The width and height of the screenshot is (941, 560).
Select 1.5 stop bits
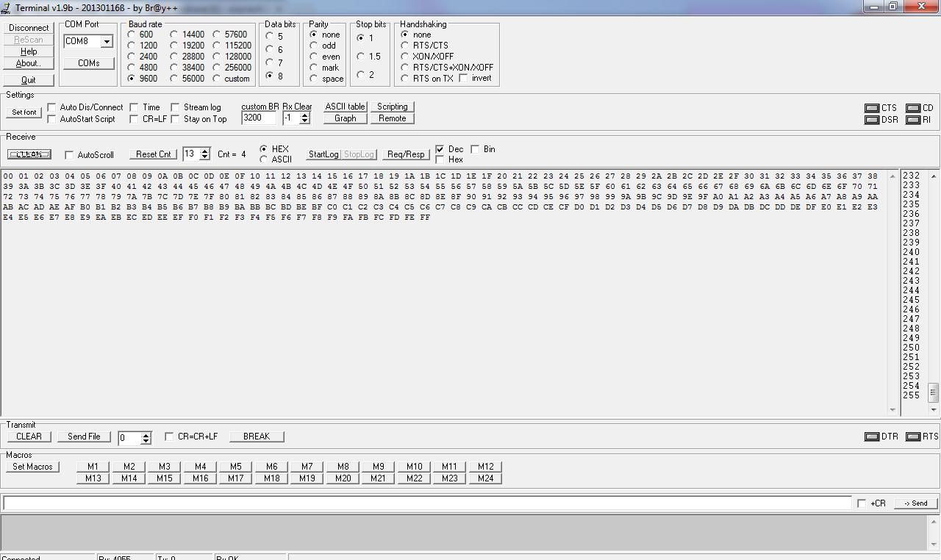coord(360,56)
